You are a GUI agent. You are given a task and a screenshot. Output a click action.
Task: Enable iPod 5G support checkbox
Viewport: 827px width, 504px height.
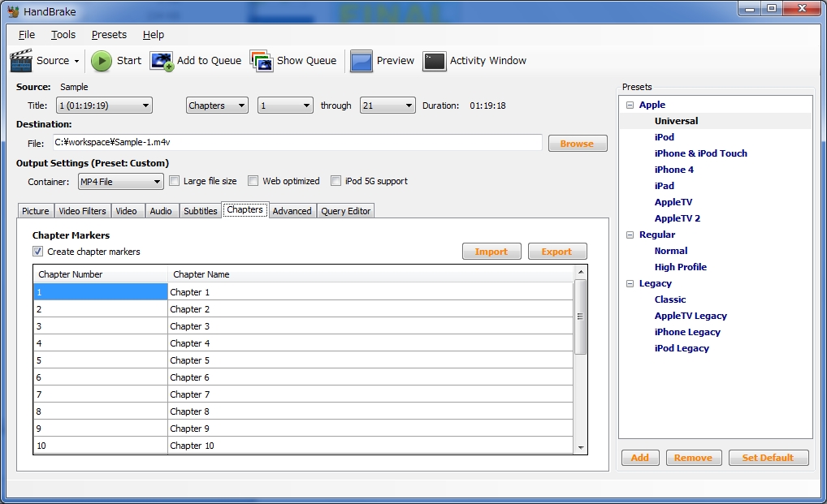(336, 181)
